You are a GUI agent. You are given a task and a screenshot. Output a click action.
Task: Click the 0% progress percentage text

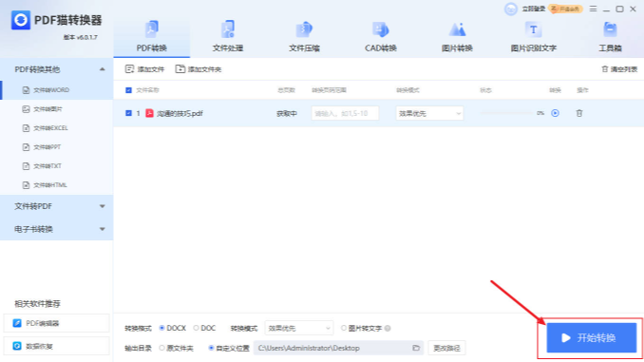coord(540,113)
